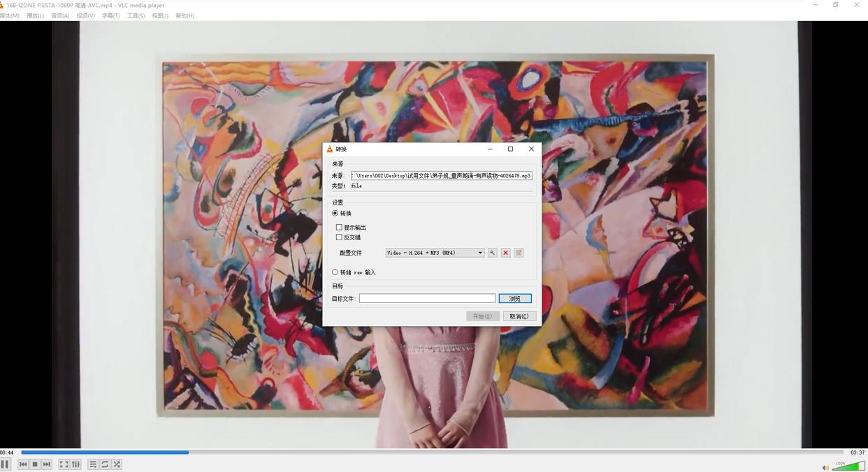Screen dimensions: 868x472
Task: Pause playback with the pause button
Action: point(6,464)
